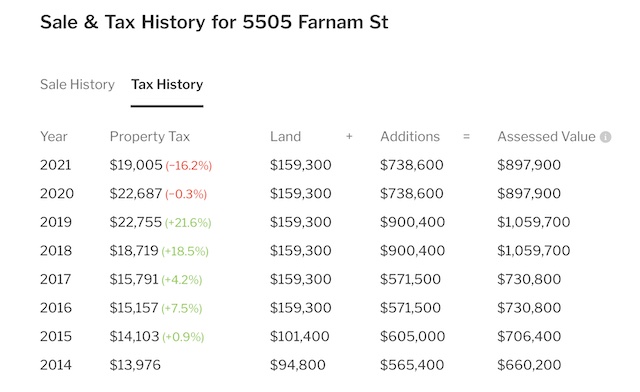
Task: Click the 2021 property tax $19,005
Action: pos(136,165)
